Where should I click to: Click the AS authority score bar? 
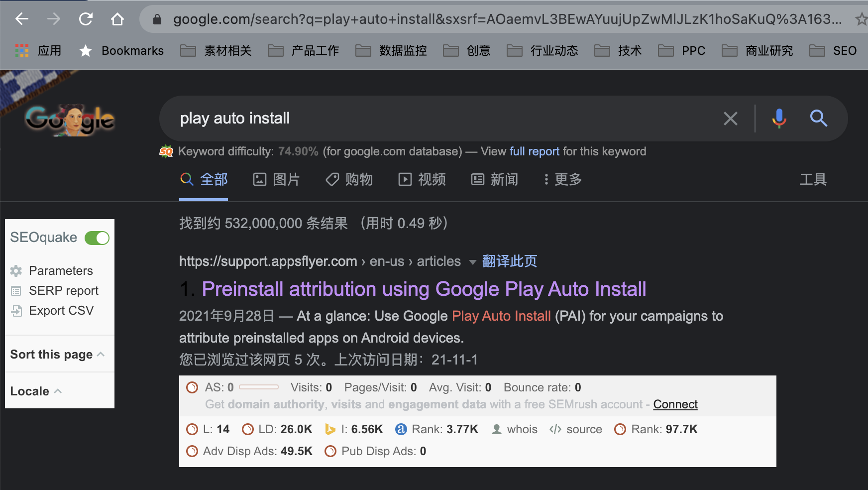coord(259,387)
